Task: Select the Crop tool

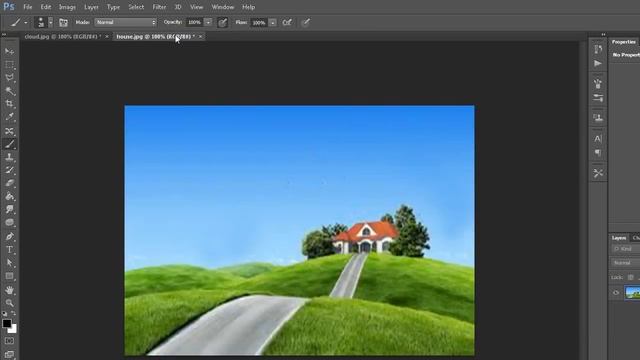Action: click(x=9, y=104)
